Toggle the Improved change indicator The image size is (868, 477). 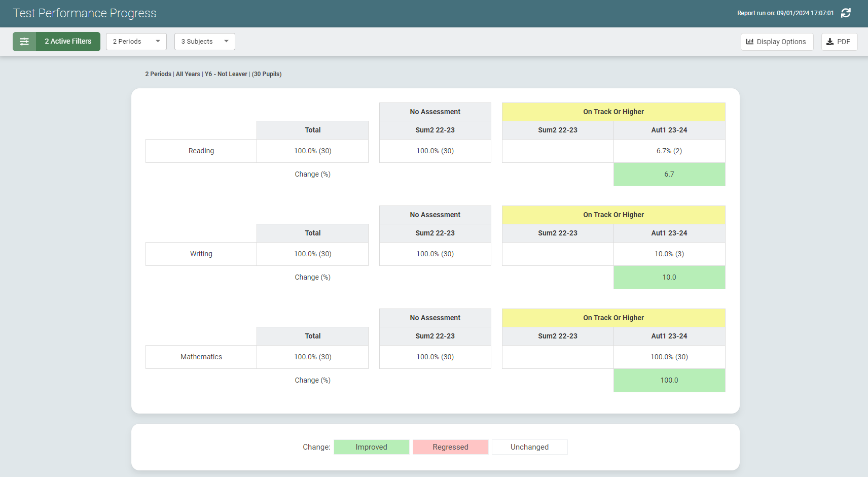(371, 447)
